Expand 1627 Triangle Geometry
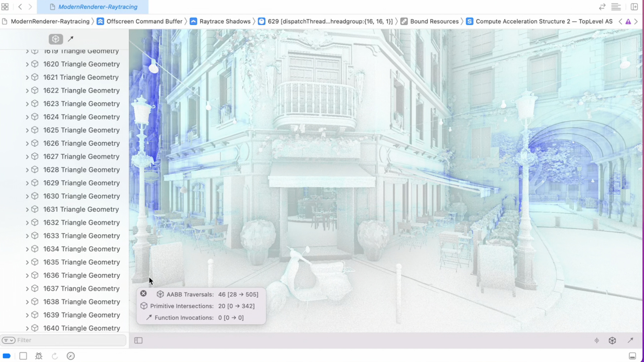The image size is (644, 362). coord(27,157)
